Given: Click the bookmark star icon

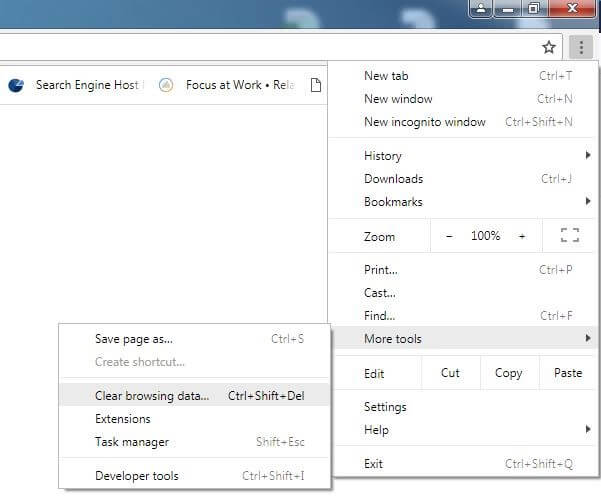Looking at the screenshot, I should [x=549, y=47].
